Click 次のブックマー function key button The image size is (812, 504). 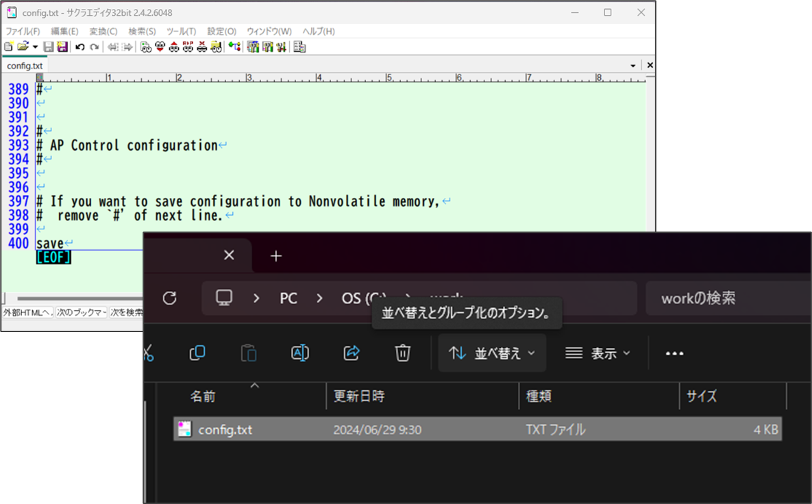click(x=82, y=312)
